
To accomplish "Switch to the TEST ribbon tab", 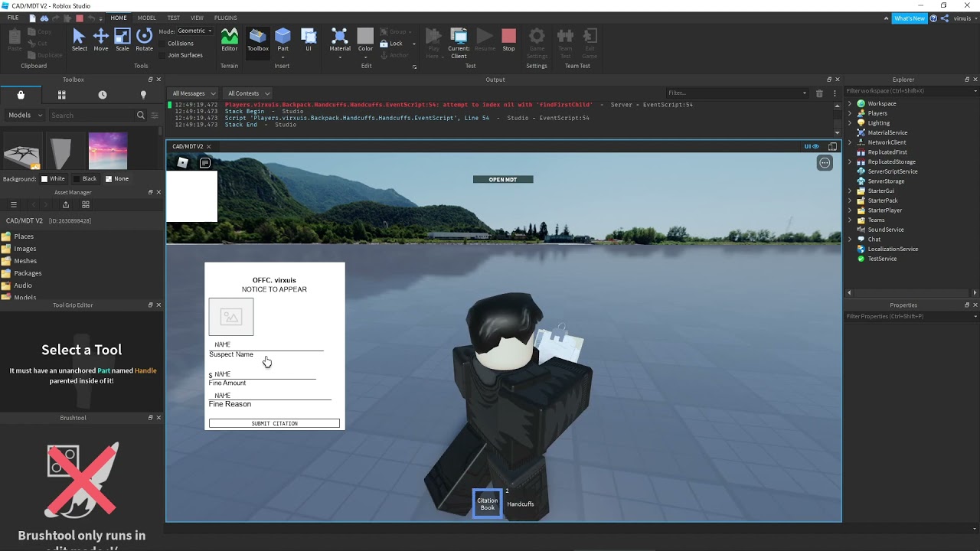I will [x=174, y=18].
